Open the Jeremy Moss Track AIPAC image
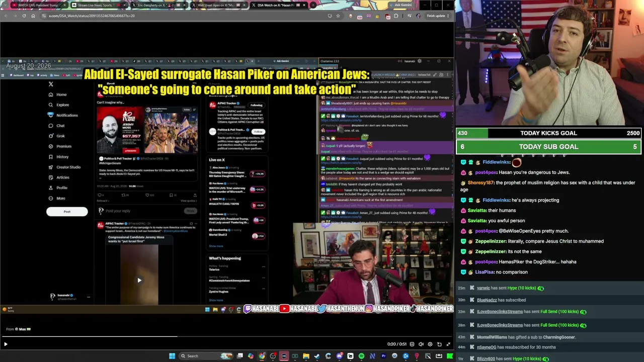This screenshot has width=644, height=362. [x=120, y=130]
